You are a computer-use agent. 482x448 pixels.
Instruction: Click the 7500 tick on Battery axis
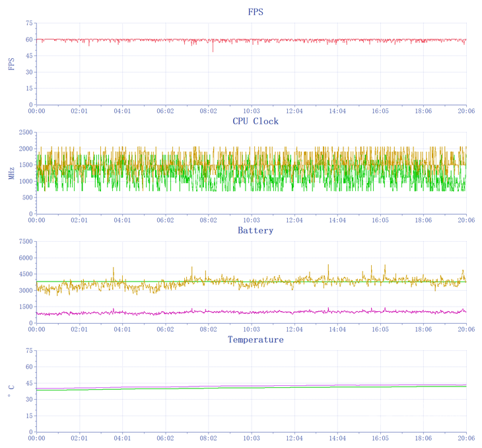(24, 241)
